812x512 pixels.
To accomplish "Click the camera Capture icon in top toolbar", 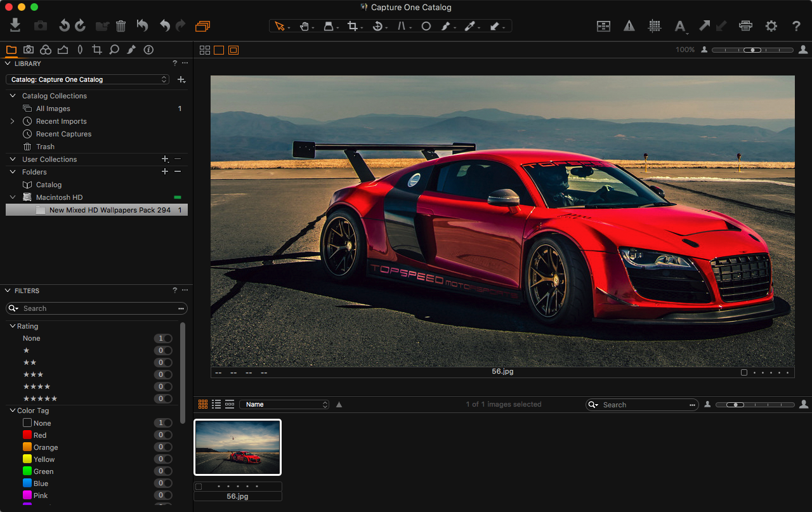I will click(x=41, y=26).
